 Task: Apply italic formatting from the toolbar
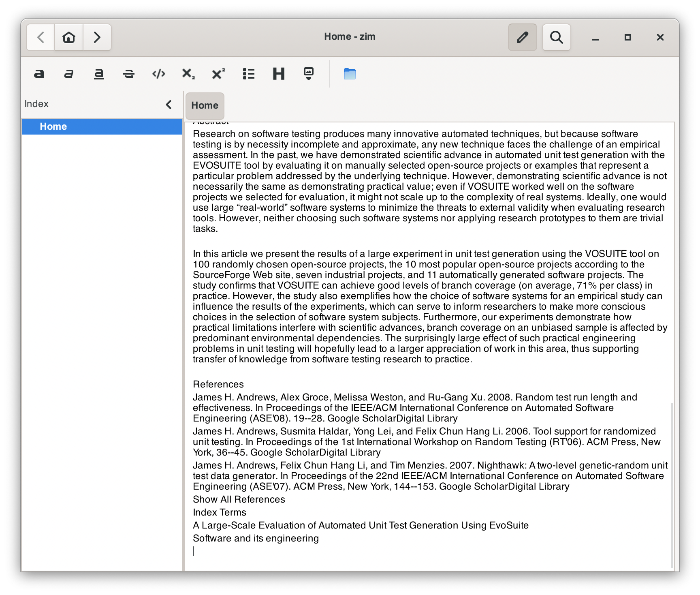tap(69, 74)
